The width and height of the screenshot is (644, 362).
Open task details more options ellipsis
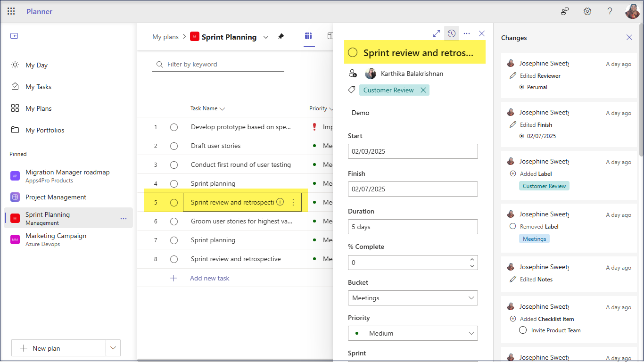(x=467, y=33)
